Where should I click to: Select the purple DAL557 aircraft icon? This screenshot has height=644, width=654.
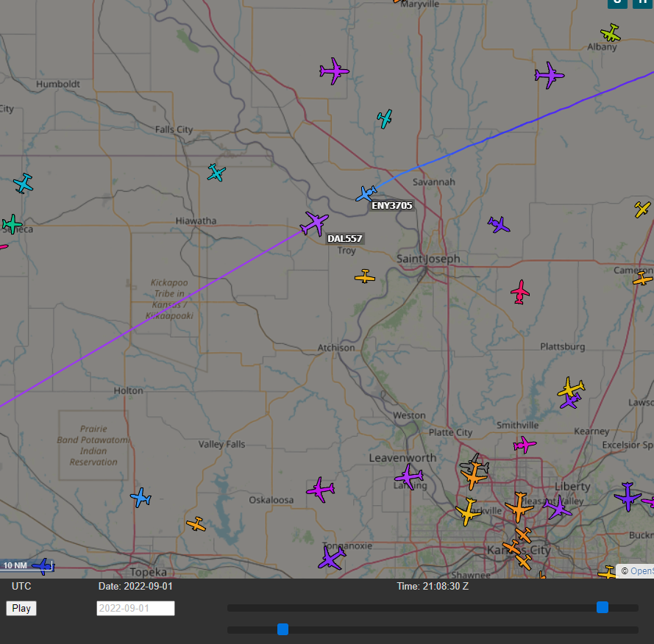pos(315,223)
